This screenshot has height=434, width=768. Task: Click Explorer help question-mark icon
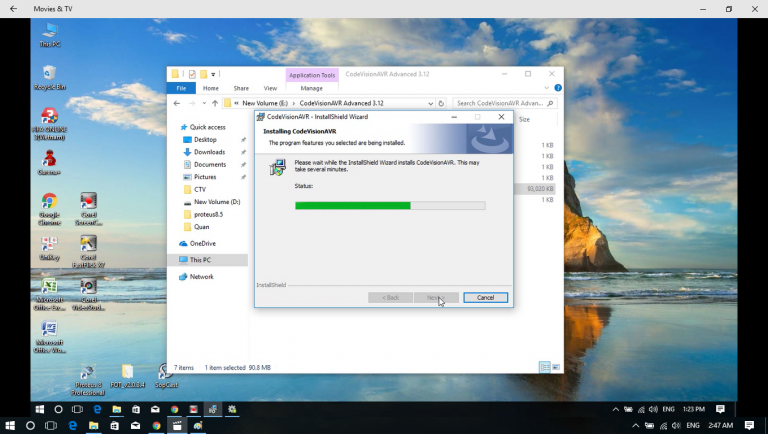pos(558,88)
